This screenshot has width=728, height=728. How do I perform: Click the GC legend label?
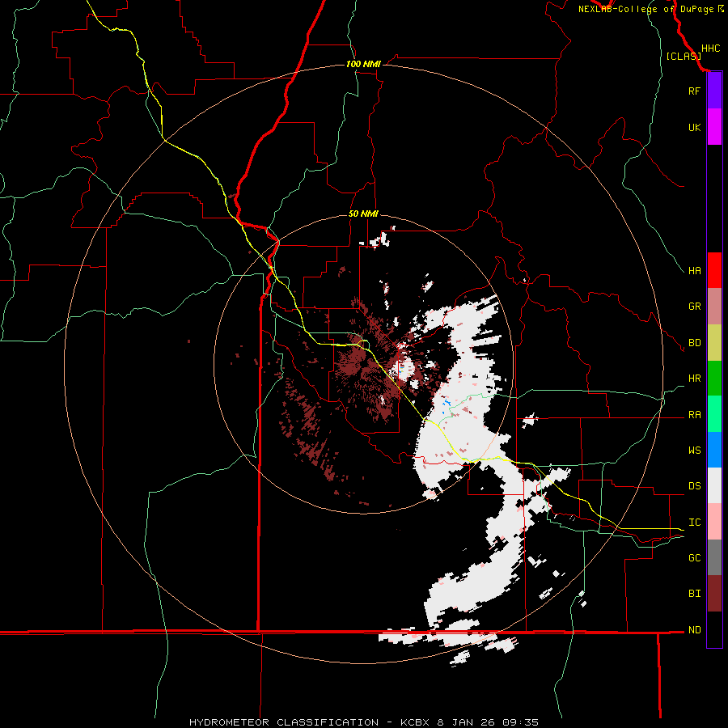(x=694, y=558)
